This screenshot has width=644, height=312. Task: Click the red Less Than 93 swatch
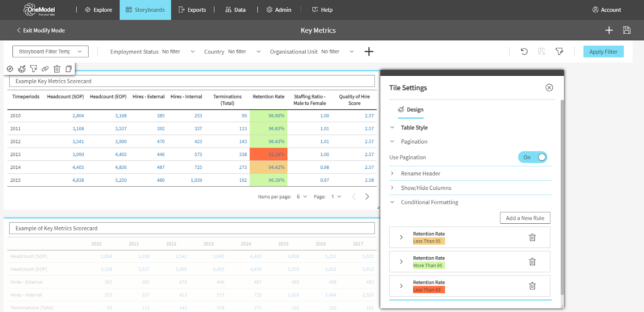coord(429,290)
